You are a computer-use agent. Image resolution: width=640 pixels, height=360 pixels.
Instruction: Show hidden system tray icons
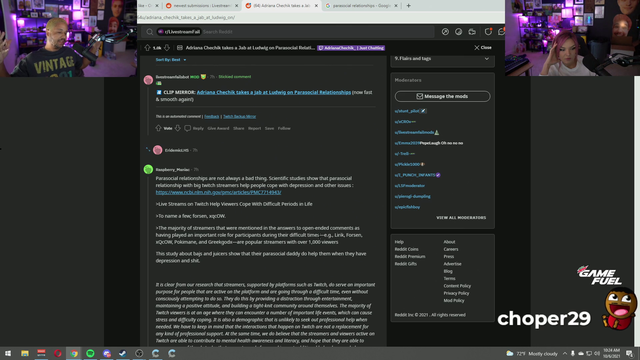(565, 353)
